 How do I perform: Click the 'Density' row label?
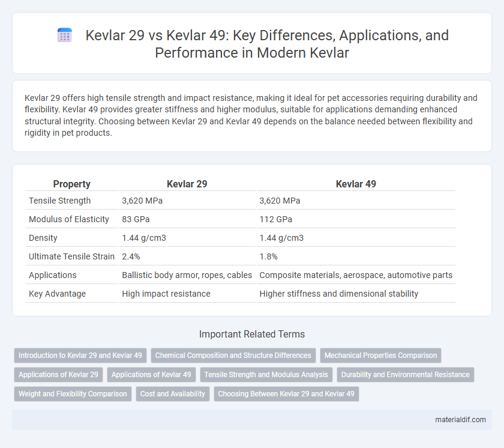(43, 238)
